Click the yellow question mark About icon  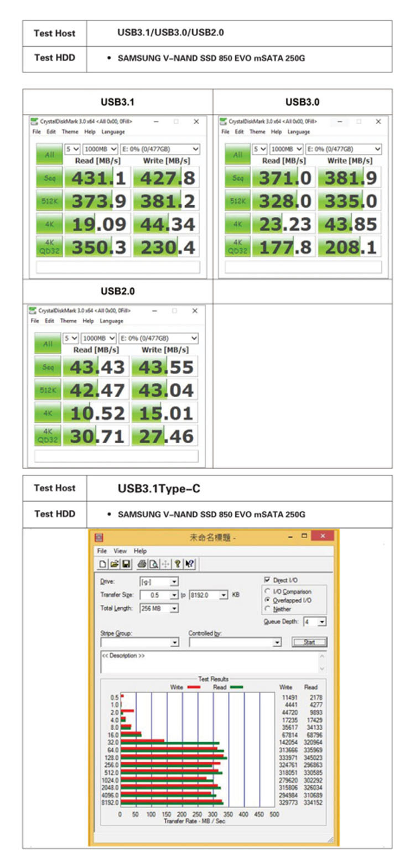pos(178,564)
